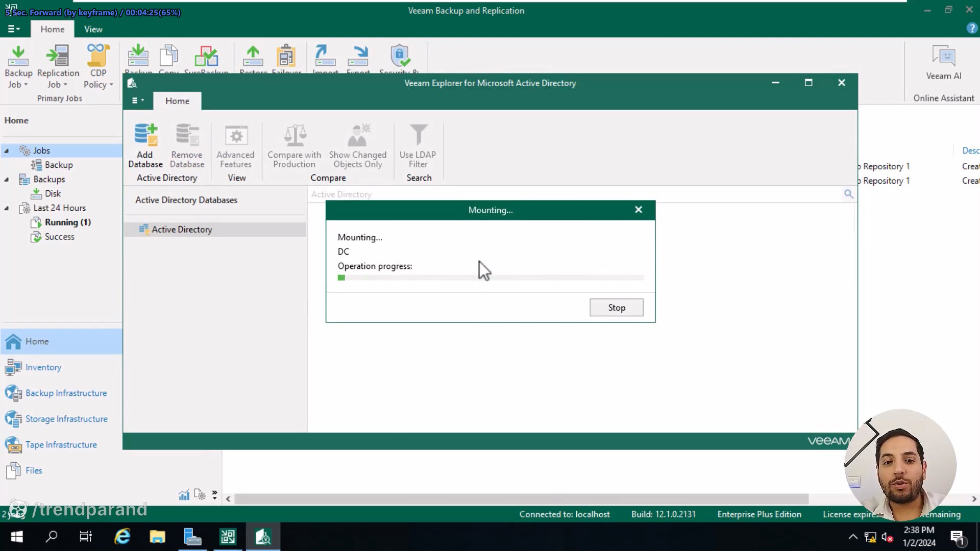The height and width of the screenshot is (551, 980).
Task: Open the main application menu dropdown
Action: (14, 29)
